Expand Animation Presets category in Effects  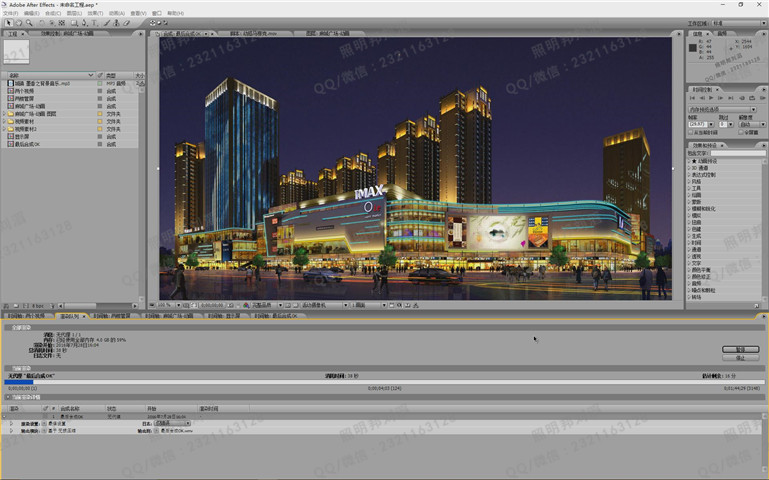[x=689, y=161]
